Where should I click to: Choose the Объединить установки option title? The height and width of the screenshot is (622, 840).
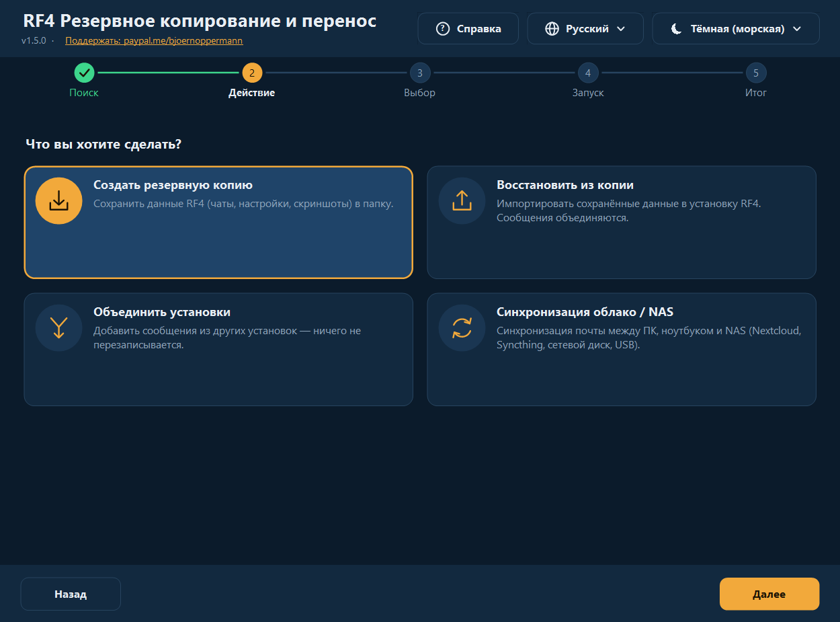pyautogui.click(x=162, y=312)
